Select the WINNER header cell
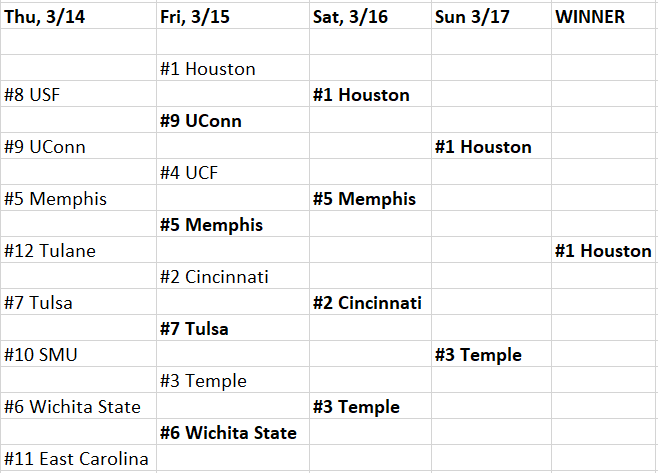 [604, 16]
